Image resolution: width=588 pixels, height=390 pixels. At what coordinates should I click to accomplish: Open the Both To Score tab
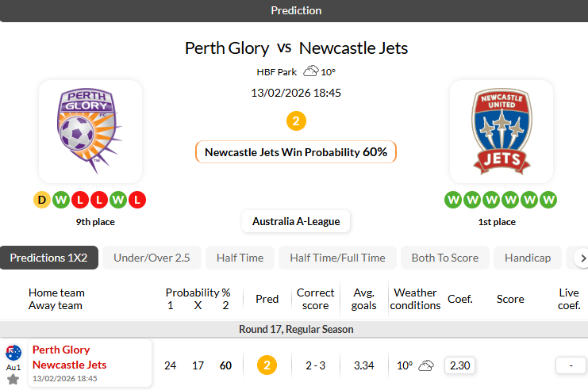tap(444, 258)
